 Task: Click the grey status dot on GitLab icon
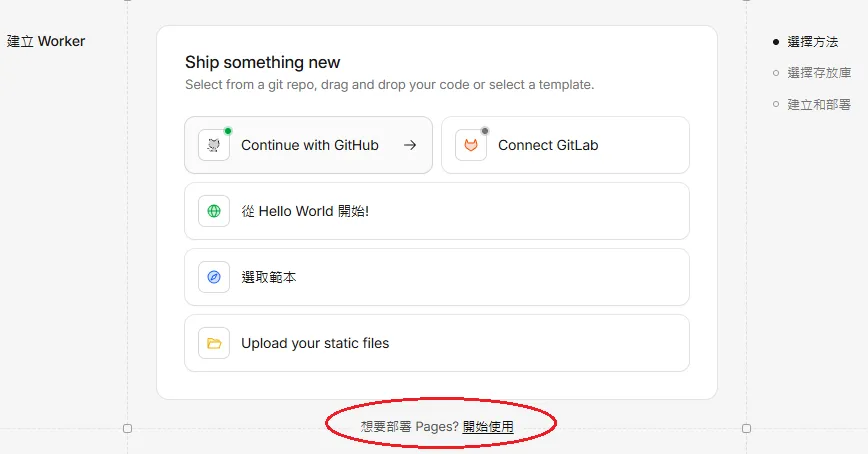(x=485, y=131)
